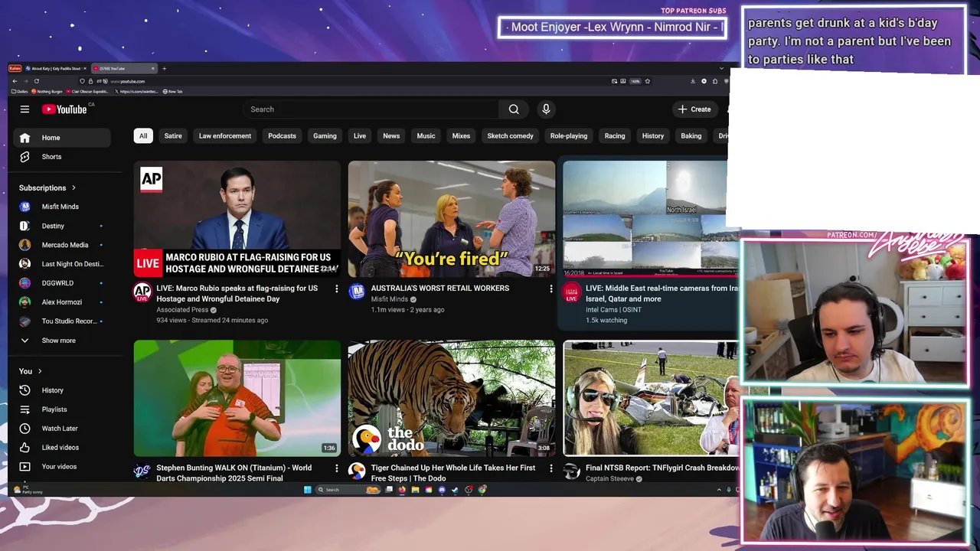This screenshot has height=551, width=980.
Task: Open Playlists in sidebar
Action: [x=62, y=409]
